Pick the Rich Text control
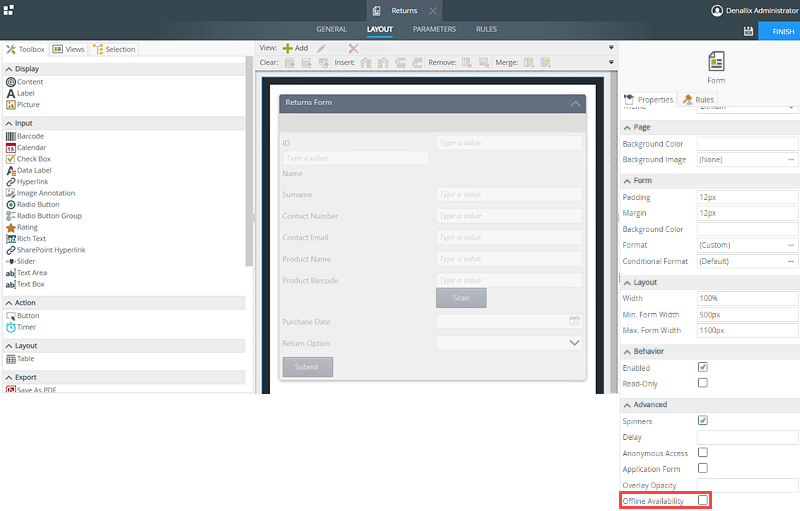800x511 pixels. (31, 238)
